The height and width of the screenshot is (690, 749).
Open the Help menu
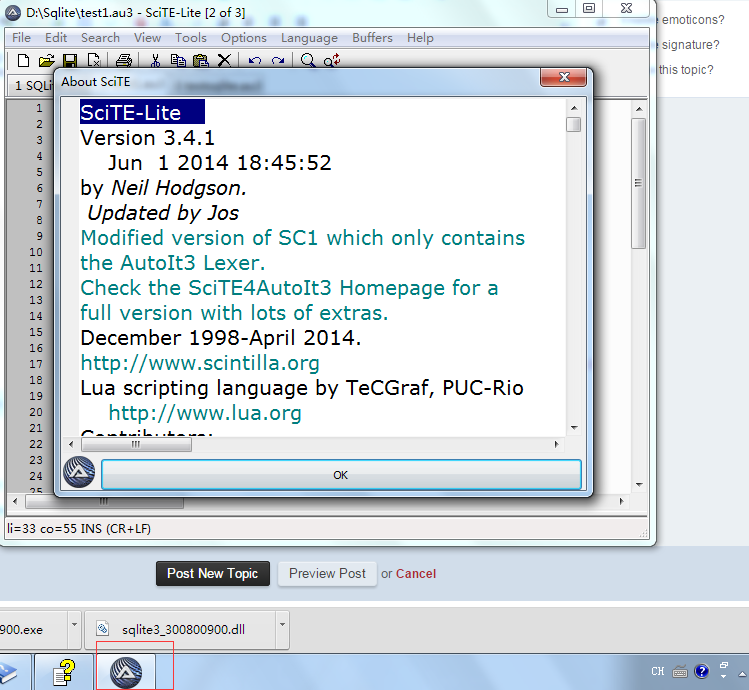pyautogui.click(x=420, y=38)
